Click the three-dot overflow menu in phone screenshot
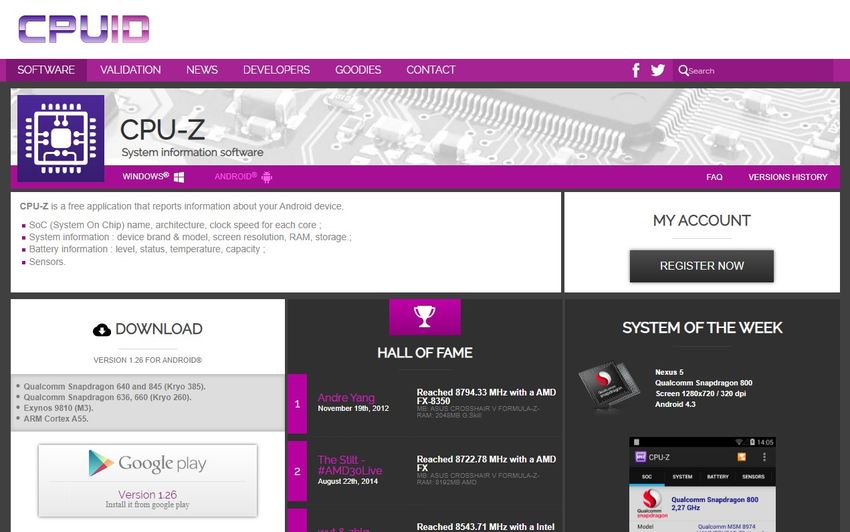 764,457
